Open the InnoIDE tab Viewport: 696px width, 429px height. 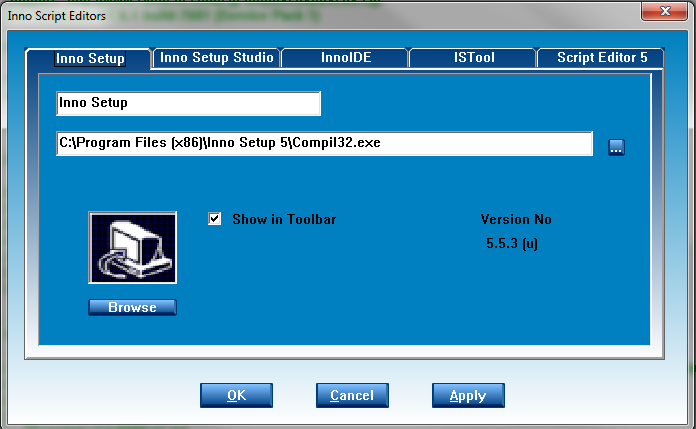345,58
